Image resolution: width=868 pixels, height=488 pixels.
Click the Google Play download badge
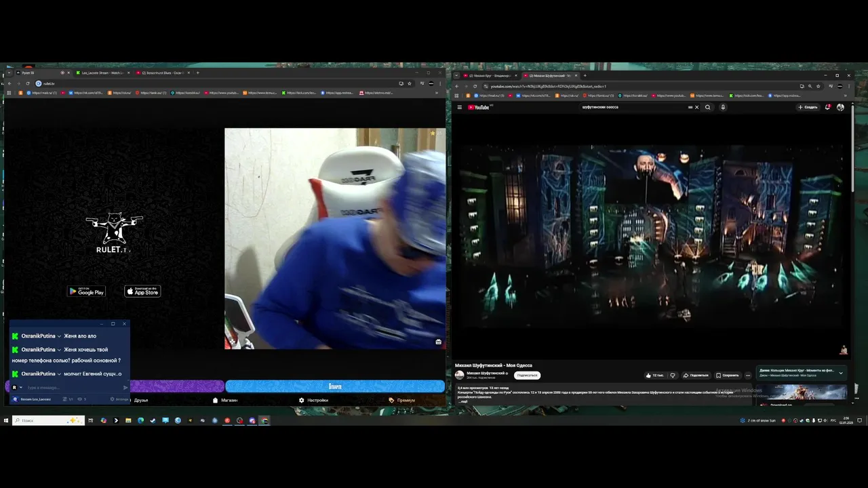(x=86, y=291)
